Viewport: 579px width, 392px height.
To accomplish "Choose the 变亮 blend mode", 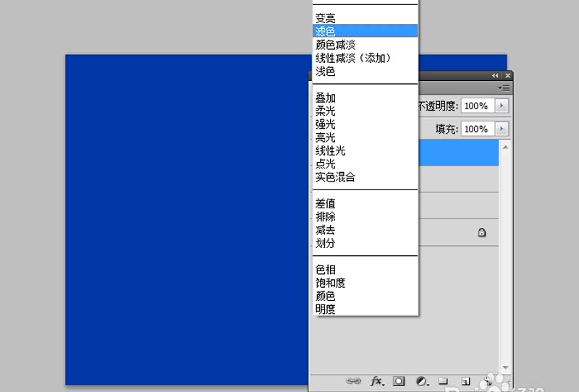I will 365,17.
